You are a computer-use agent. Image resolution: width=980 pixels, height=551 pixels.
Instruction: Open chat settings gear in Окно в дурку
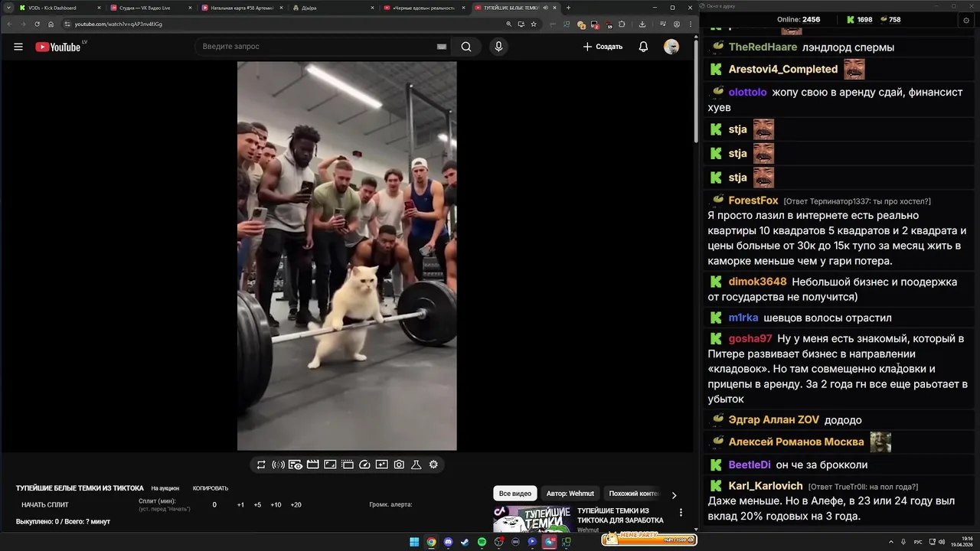pos(966,20)
